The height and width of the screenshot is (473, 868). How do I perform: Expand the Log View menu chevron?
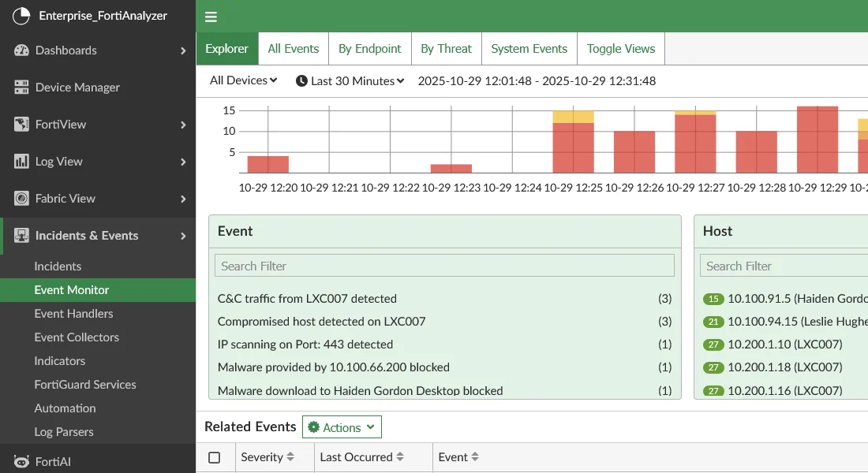pyautogui.click(x=183, y=162)
